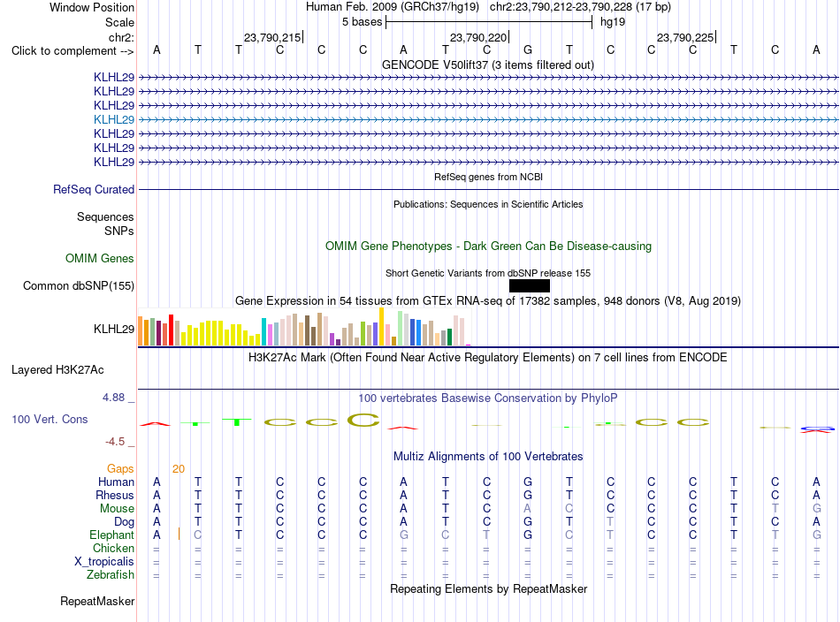Click the KLHL29 label beside GTEx bar chart

pos(113,330)
